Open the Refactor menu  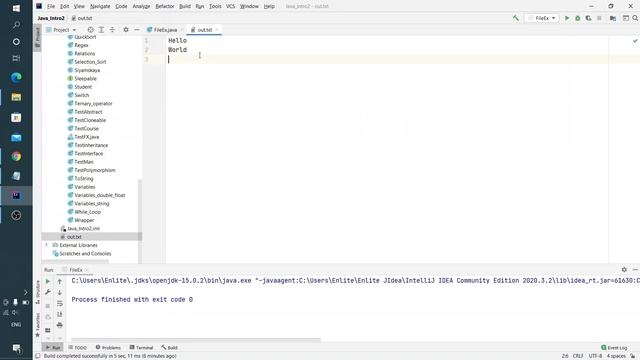(x=165, y=6)
